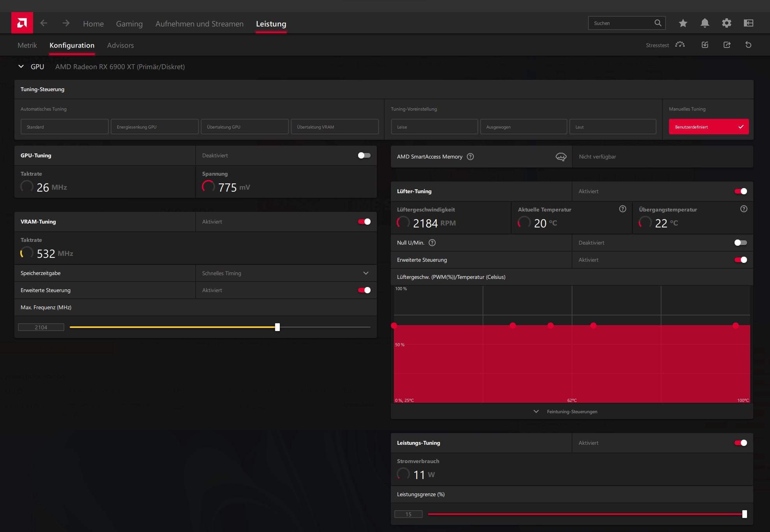Open notifications bell icon
This screenshot has height=532, width=770.
(x=705, y=23)
